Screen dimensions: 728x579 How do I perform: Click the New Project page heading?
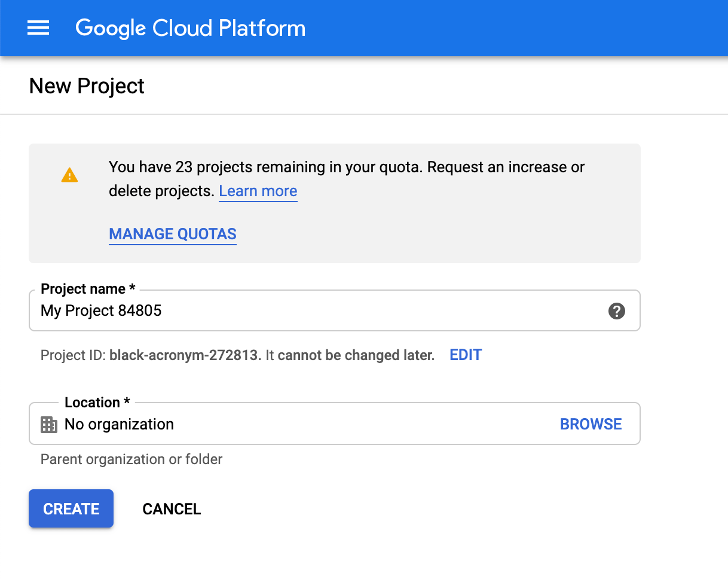coord(86,86)
